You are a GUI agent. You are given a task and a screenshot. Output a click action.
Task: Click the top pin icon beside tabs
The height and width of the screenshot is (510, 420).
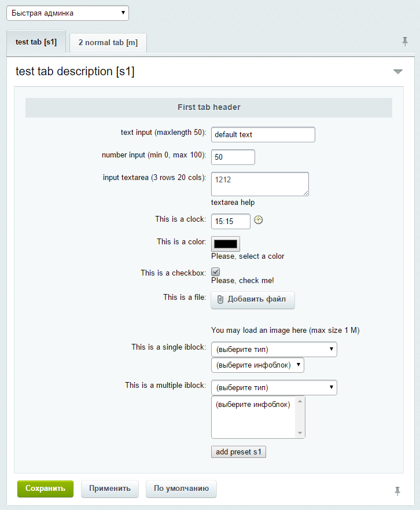405,41
